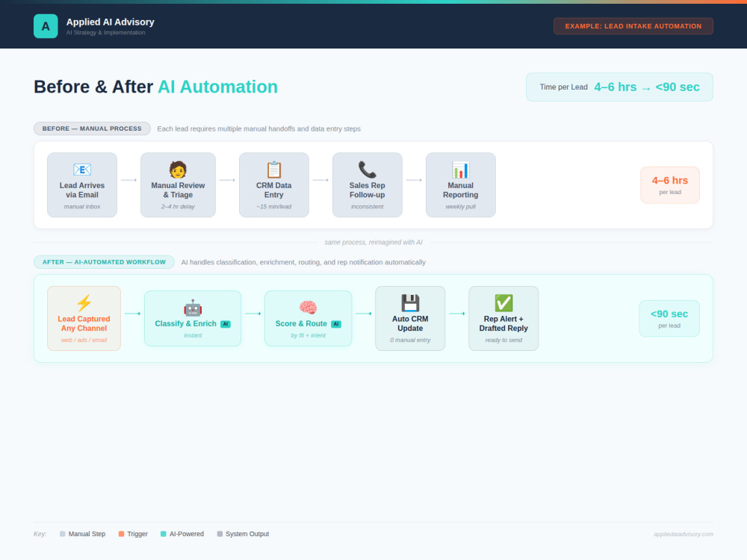747x560 pixels.
Task: Click the "Manual Review & Triage" title text
Action: [178, 190]
